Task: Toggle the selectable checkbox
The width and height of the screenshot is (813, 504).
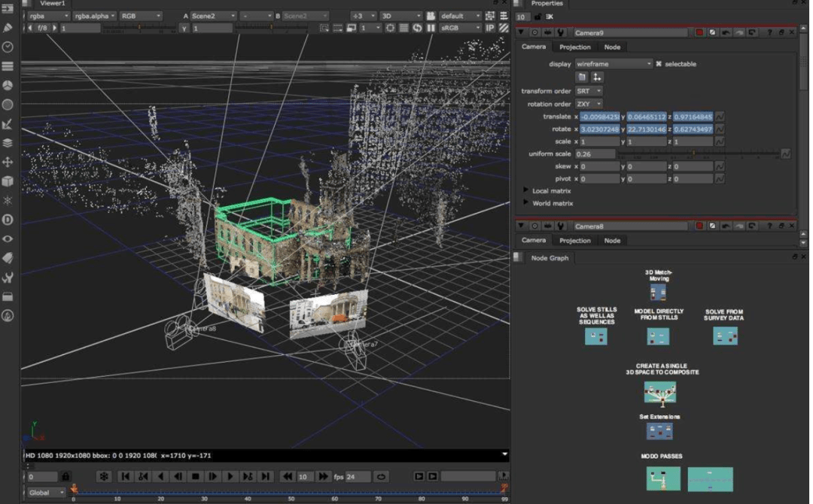Action: coord(659,64)
